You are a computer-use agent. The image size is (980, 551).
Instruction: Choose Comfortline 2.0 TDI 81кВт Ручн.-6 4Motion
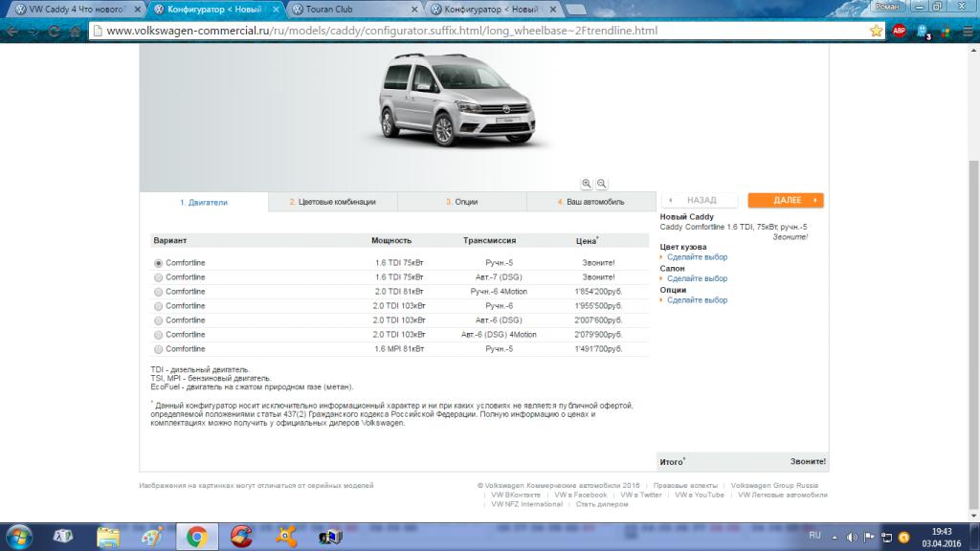(x=158, y=293)
